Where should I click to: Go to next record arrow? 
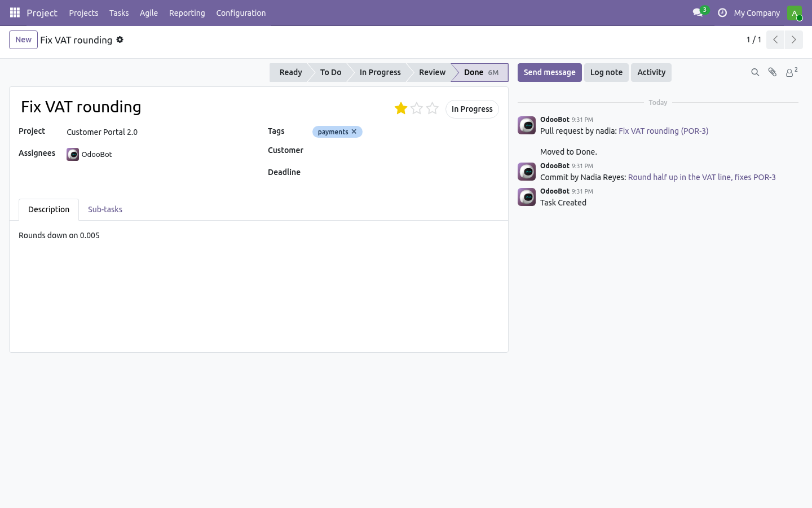point(793,40)
